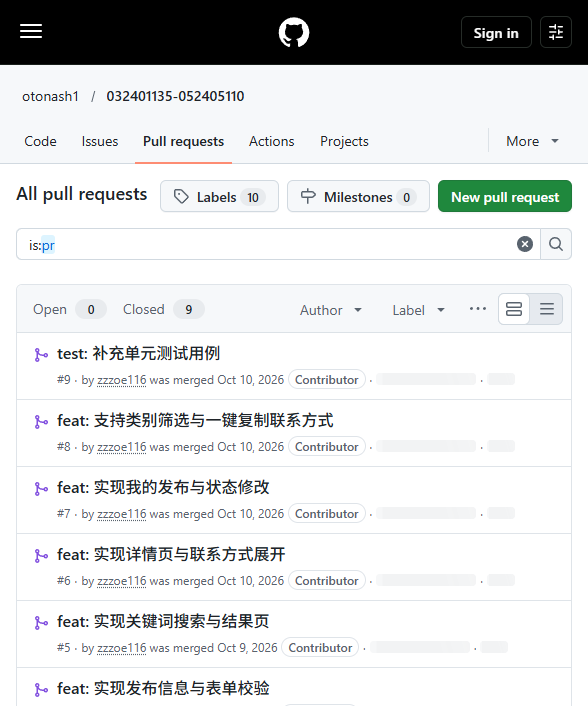Show Open pull requests filter
The width and height of the screenshot is (588, 706).
tap(69, 309)
